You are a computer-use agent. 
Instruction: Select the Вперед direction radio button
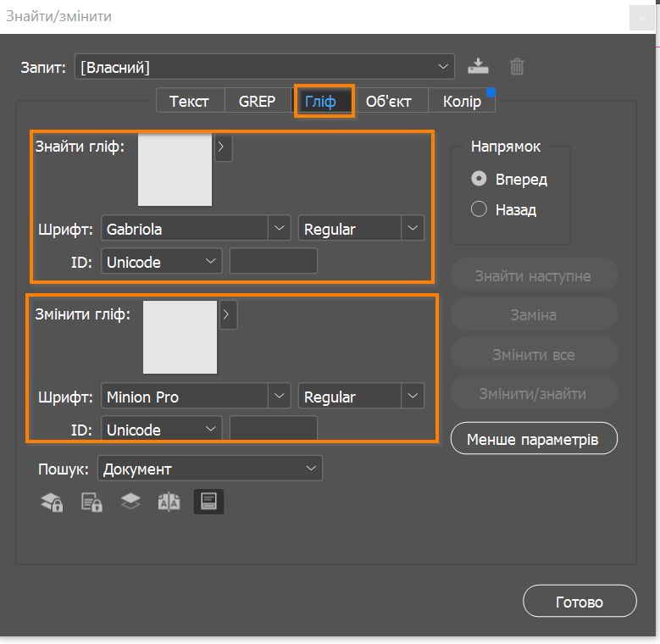[479, 180]
